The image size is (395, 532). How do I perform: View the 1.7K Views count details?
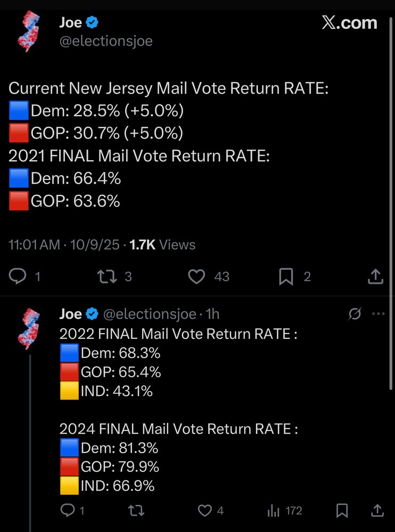pyautogui.click(x=162, y=245)
